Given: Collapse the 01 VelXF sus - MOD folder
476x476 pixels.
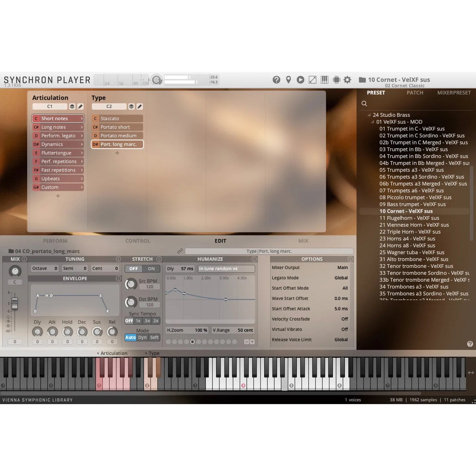Looking at the screenshot, I should pyautogui.click(x=372, y=122).
